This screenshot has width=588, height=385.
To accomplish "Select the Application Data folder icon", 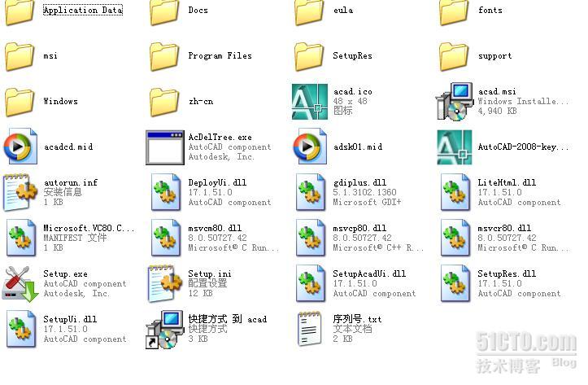I will [x=20, y=13].
